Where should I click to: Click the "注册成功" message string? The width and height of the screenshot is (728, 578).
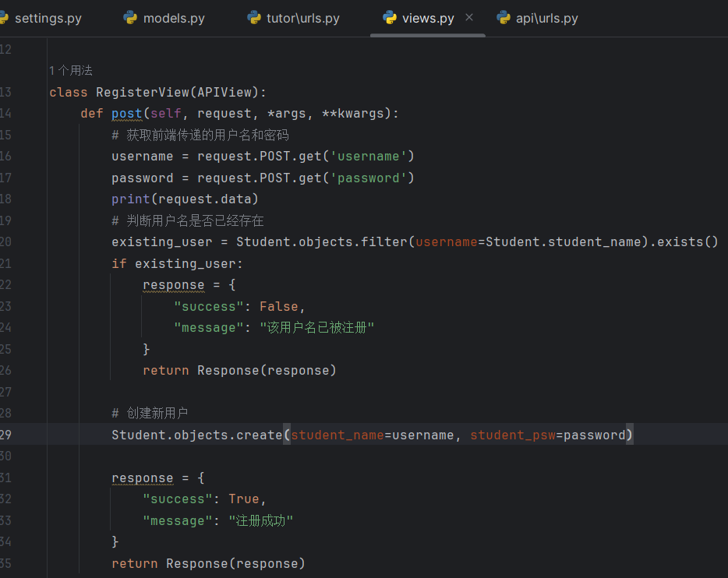(x=261, y=520)
